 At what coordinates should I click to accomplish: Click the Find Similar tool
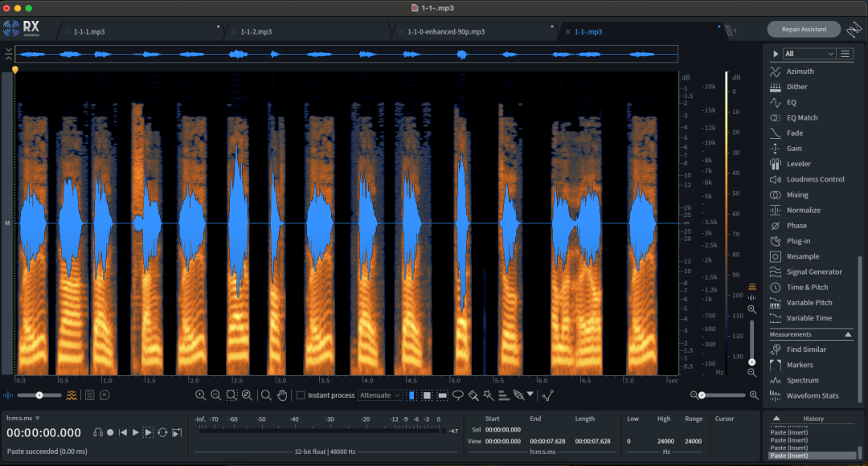(x=806, y=349)
